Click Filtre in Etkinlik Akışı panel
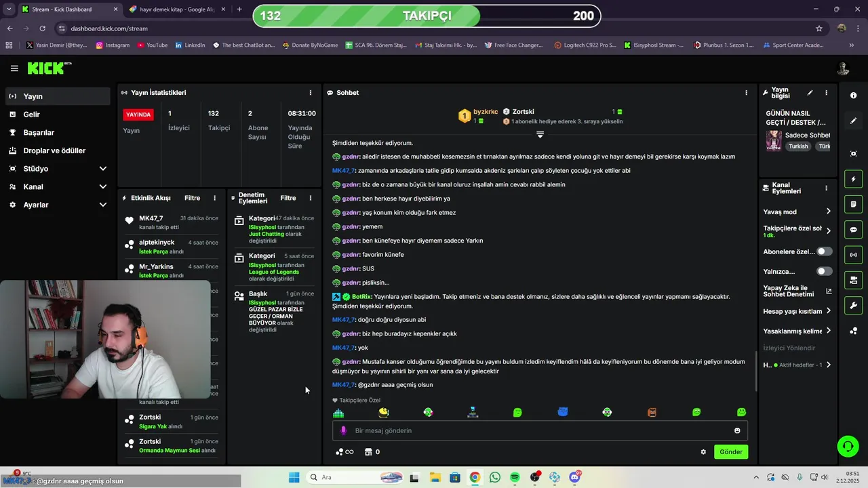868x488 pixels. click(x=192, y=198)
